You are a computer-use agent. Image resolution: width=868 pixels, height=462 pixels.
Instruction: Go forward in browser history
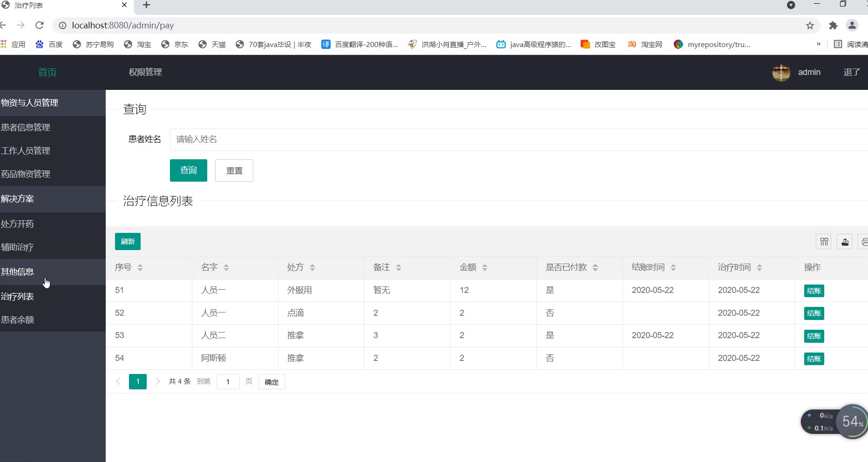(20, 25)
